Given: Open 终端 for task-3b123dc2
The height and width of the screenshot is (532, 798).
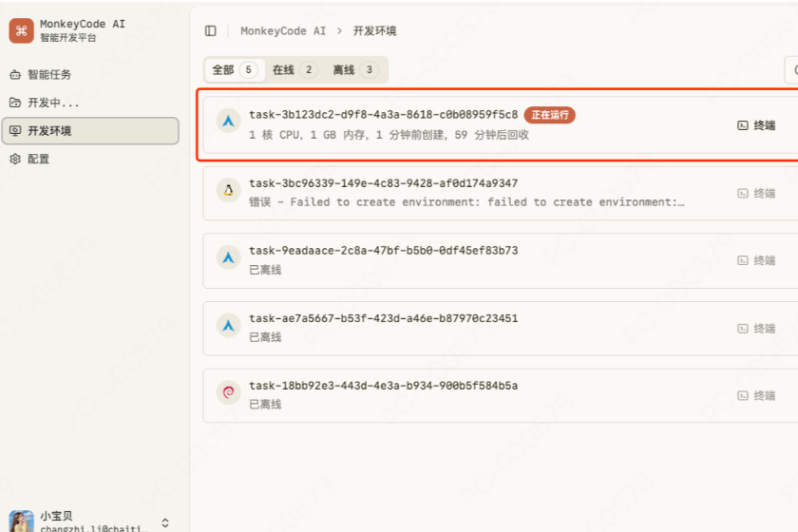Looking at the screenshot, I should [x=756, y=125].
